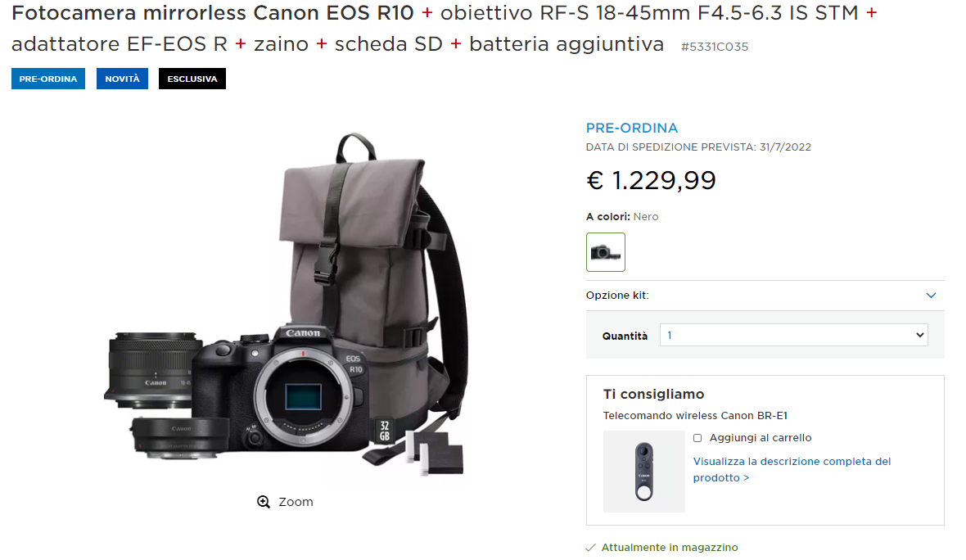The image size is (966, 560).
Task: Click the NOVITÀ badge
Action: (x=122, y=79)
